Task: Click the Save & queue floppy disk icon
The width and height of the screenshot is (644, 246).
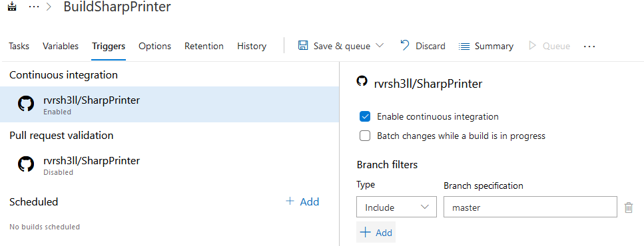Action: pyautogui.click(x=303, y=45)
